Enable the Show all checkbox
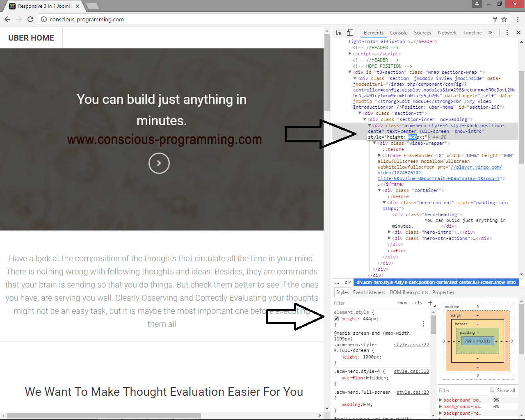 [492, 390]
